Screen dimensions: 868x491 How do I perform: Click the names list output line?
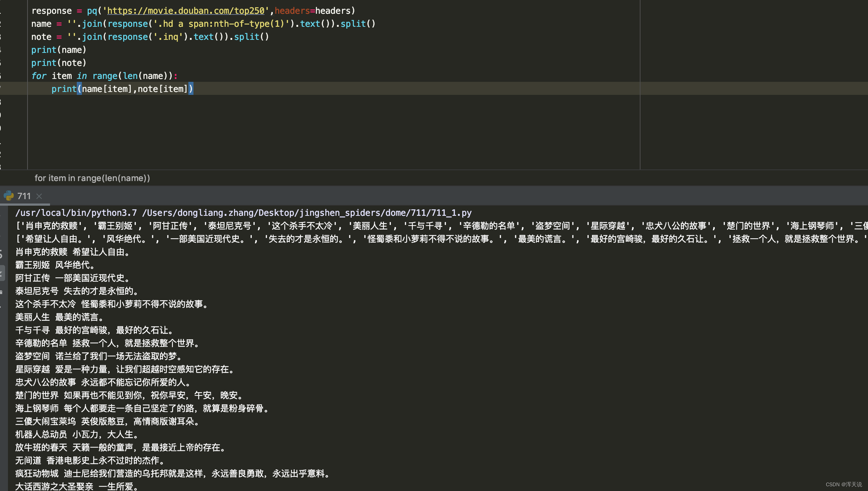point(441,226)
